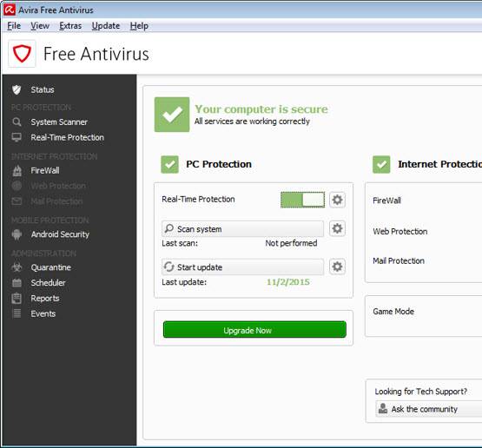The width and height of the screenshot is (482, 448).
Task: Open Start update settings gear
Action: pyautogui.click(x=337, y=267)
